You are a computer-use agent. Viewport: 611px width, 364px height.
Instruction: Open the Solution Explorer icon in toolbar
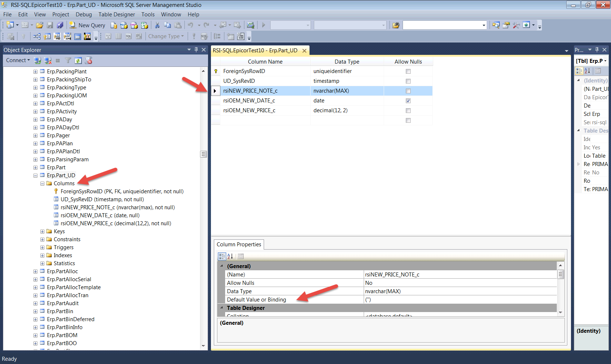(x=496, y=25)
